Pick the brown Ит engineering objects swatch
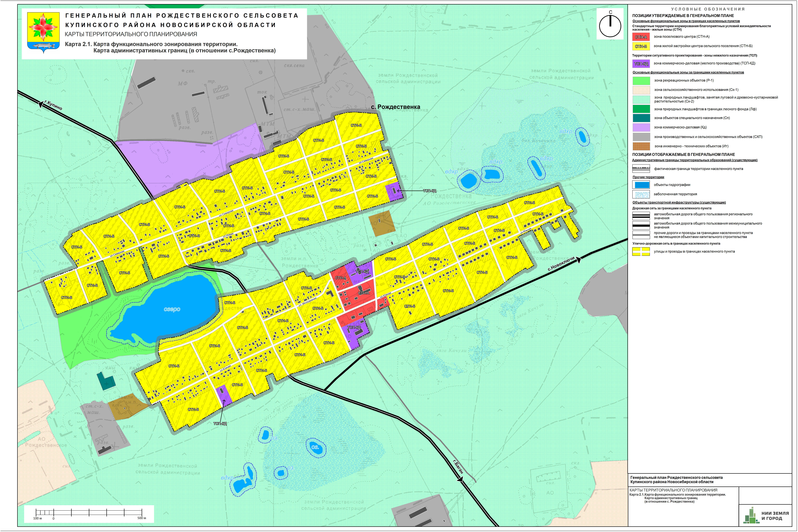This screenshot has height=532, width=798. 641,146
